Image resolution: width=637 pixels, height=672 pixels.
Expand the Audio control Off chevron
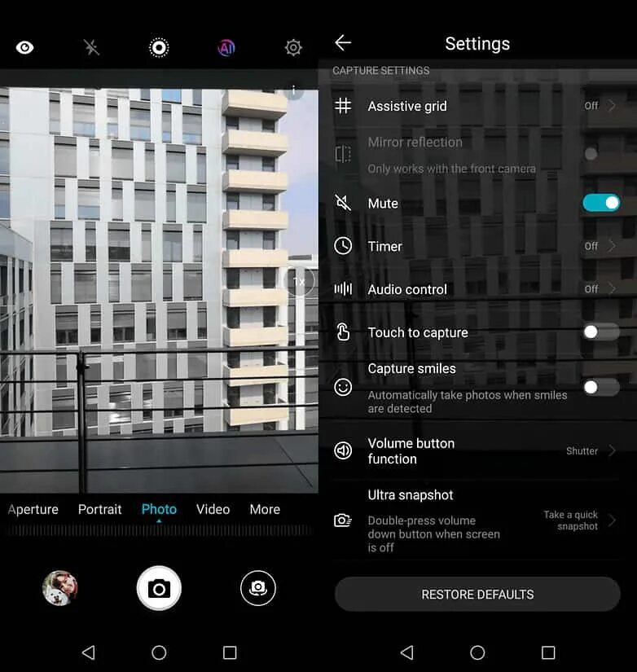[612, 289]
